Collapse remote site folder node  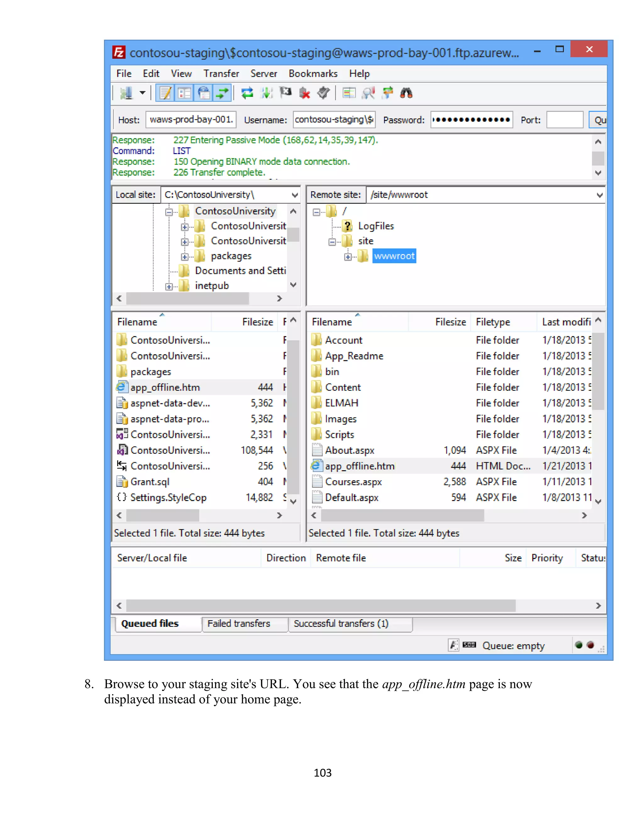[x=332, y=241]
